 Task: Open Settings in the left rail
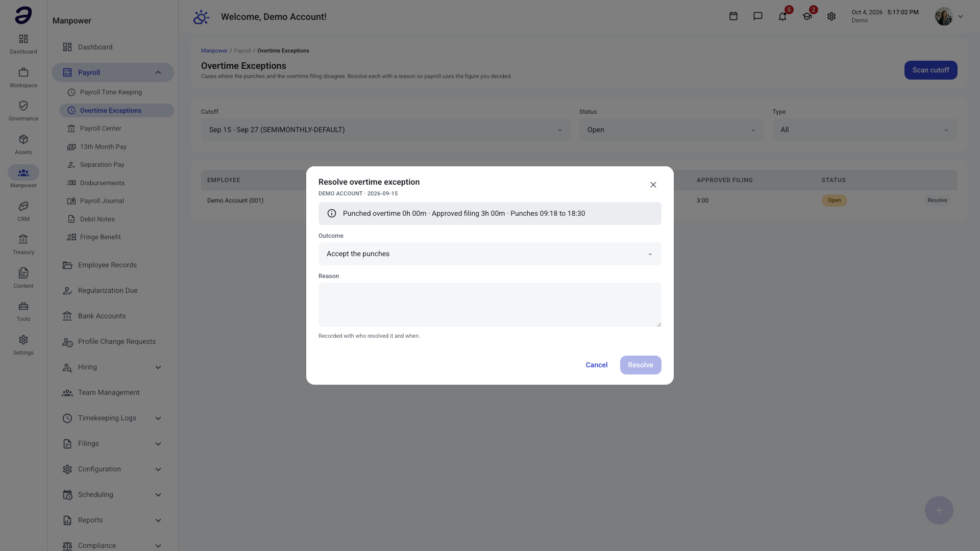pos(23,345)
